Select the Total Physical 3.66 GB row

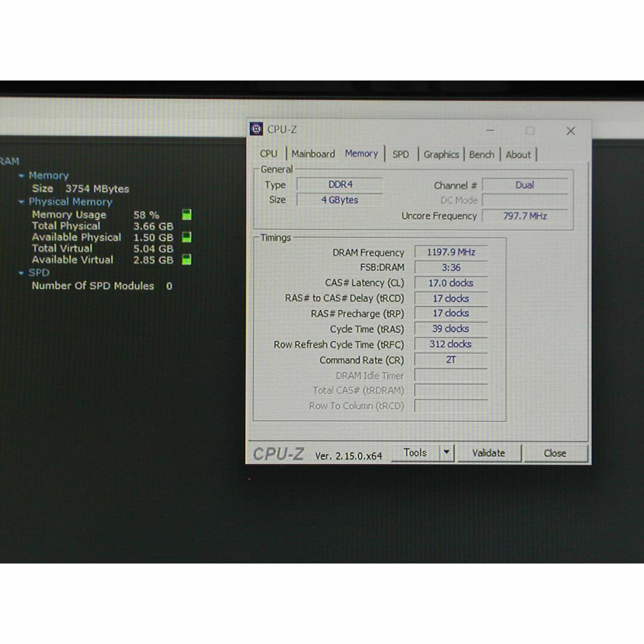click(x=103, y=226)
